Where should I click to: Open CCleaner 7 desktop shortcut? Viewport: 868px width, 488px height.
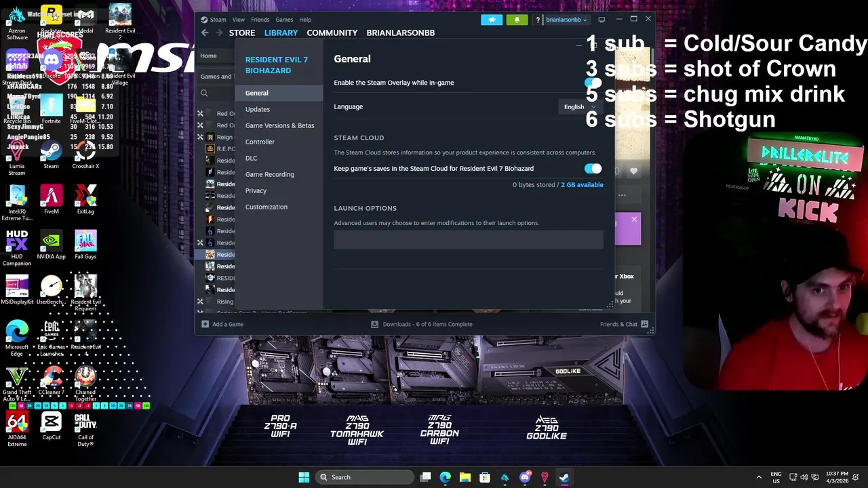coord(51,381)
